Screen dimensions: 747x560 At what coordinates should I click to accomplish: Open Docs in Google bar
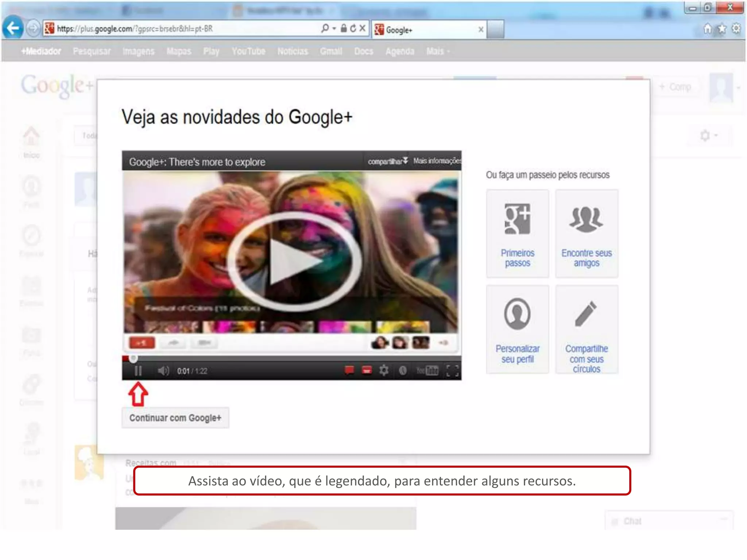(x=364, y=51)
